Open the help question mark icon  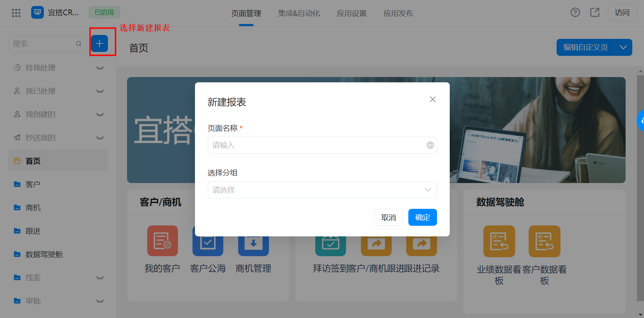point(575,12)
